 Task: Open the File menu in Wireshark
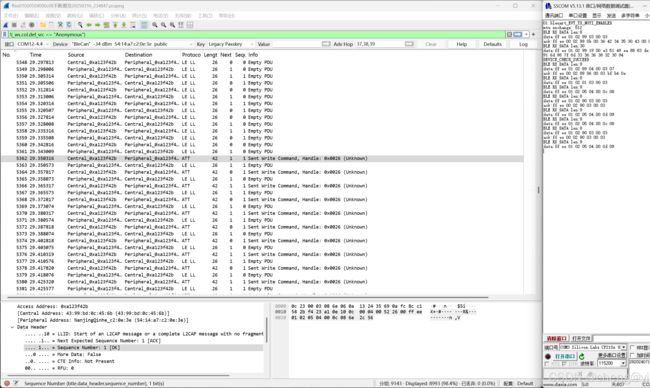coord(11,16)
